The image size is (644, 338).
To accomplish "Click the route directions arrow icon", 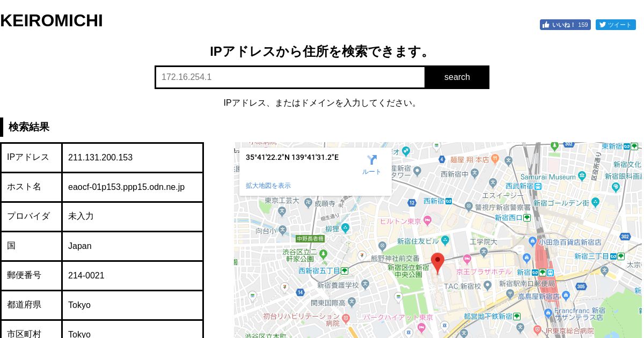I will pyautogui.click(x=372, y=160).
